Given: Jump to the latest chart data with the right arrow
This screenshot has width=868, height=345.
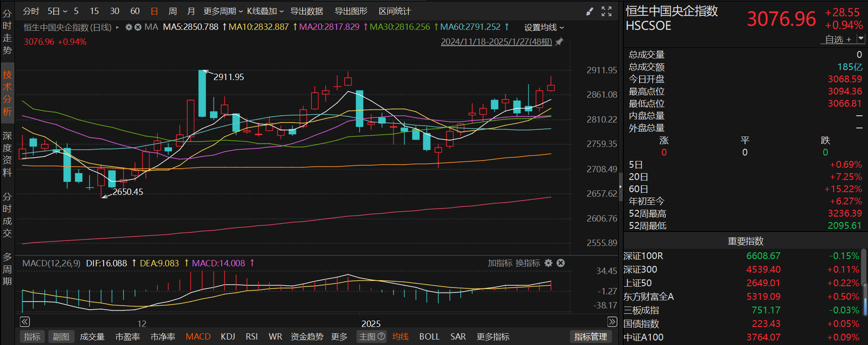Looking at the screenshot, I should tap(612, 321).
